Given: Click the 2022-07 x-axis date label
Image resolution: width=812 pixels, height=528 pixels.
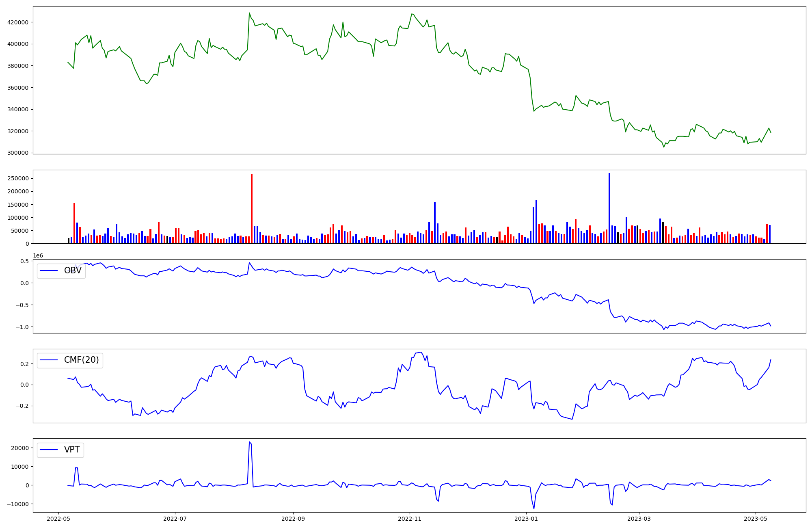Looking at the screenshot, I should click(175, 519).
